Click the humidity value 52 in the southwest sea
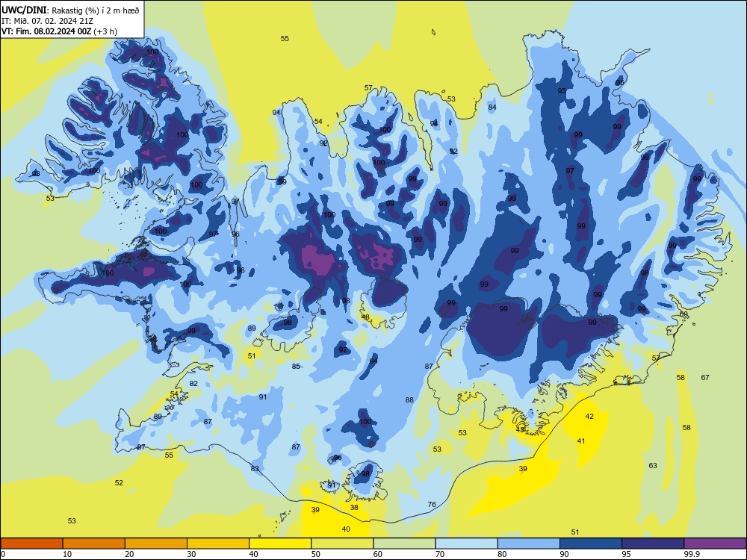This screenshot has height=560, width=747. click(x=119, y=483)
